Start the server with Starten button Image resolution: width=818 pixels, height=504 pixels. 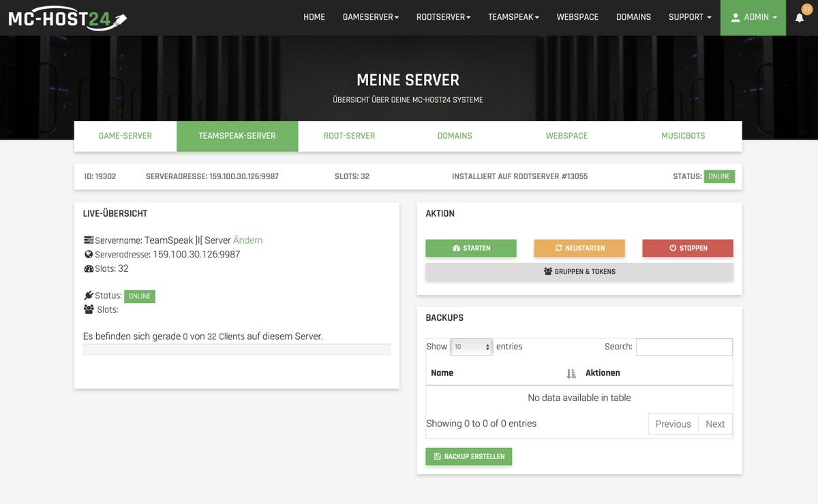(471, 248)
